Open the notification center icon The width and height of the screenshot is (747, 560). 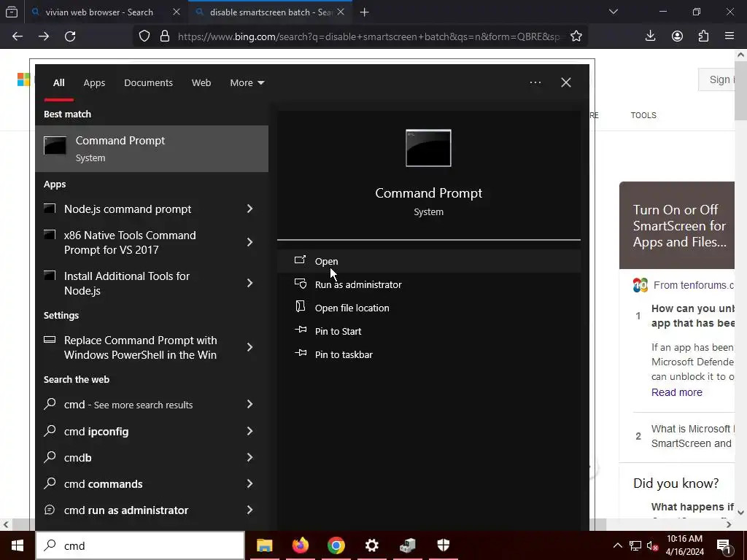pyautogui.click(x=724, y=545)
